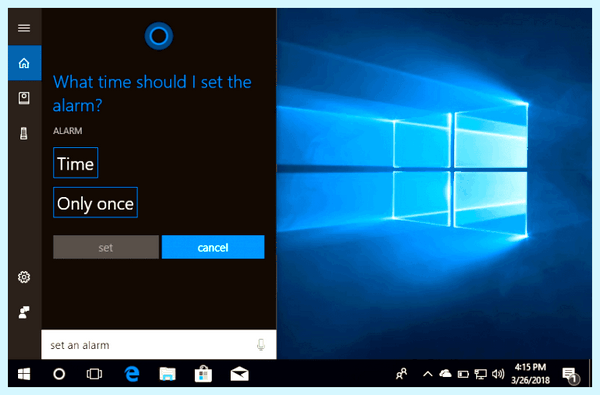Click the 'ALARM' label text
Image resolution: width=600 pixels, height=395 pixels.
coord(68,131)
